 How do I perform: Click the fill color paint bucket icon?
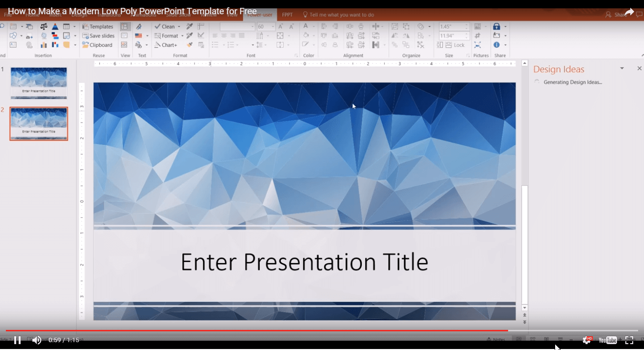[306, 36]
